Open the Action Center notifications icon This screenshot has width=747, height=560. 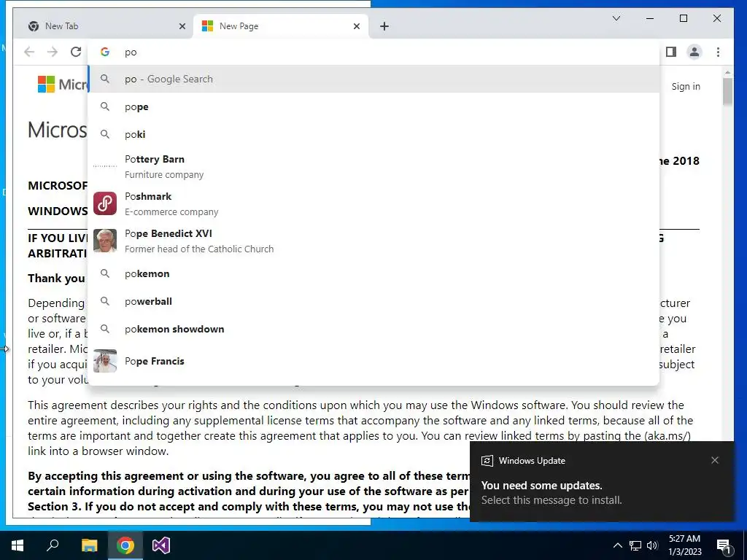(724, 545)
